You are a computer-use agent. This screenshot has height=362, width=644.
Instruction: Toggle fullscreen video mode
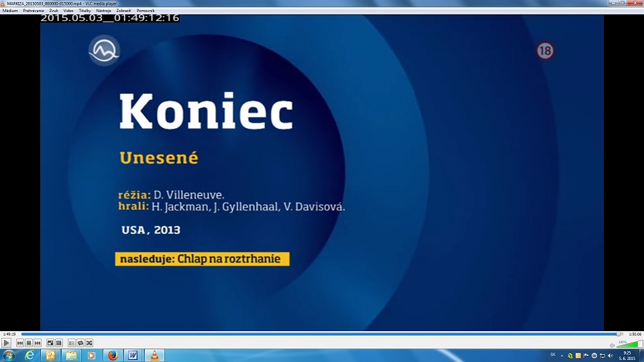point(50,343)
